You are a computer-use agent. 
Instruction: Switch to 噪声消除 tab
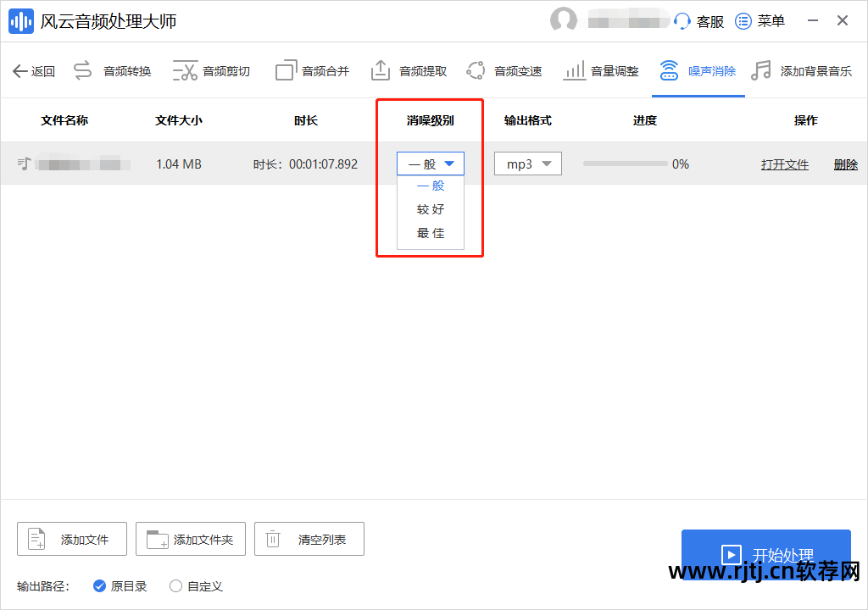click(698, 71)
